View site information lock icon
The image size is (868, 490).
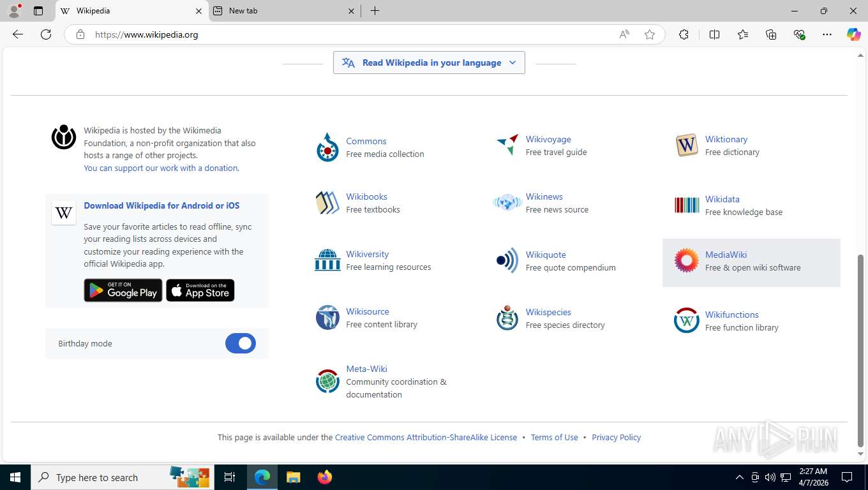coord(80,34)
